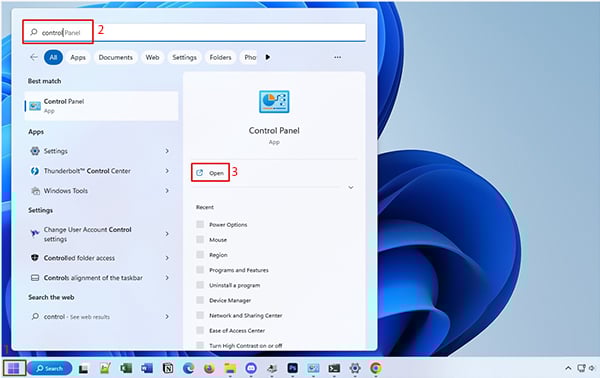Open recent item Ease of Access Center
Screen dimensions: 600x378
(237, 331)
